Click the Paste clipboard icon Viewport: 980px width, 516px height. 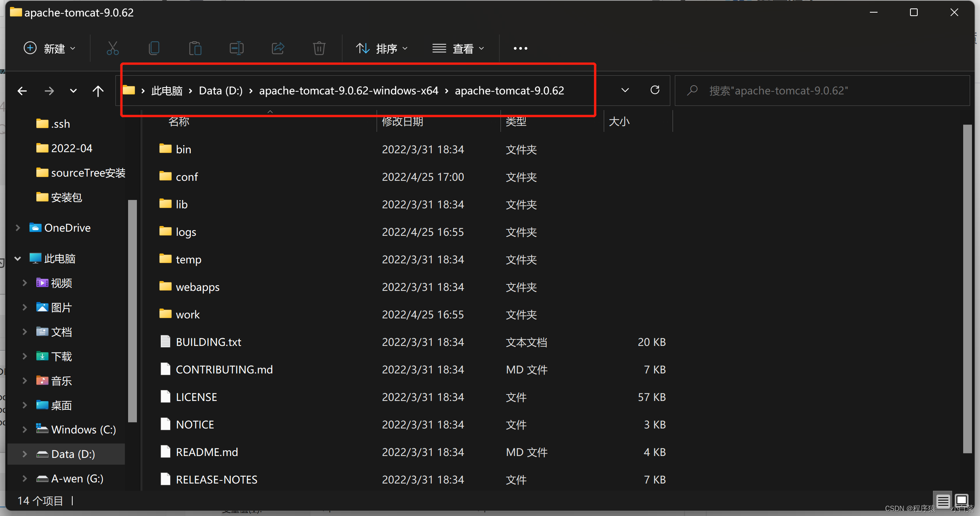point(195,49)
